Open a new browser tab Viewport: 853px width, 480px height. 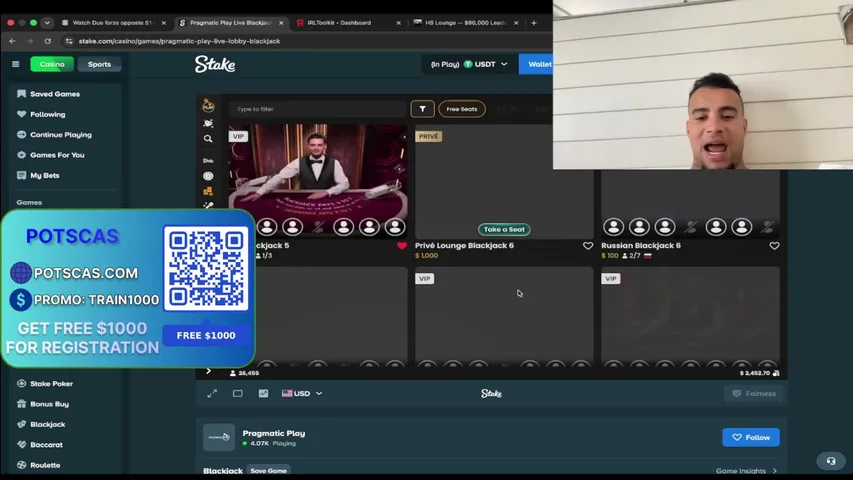click(x=534, y=23)
